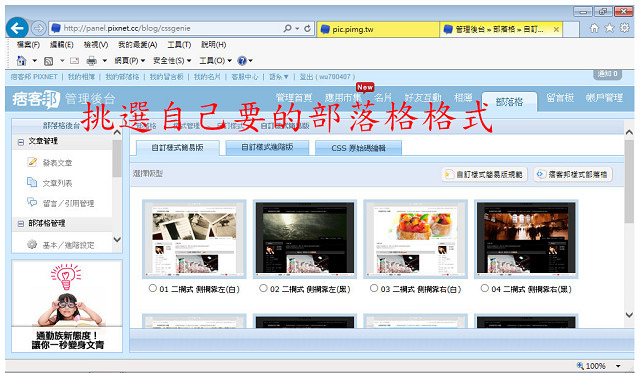Open browser tools gear icon
Image resolution: width=640 pixels, height=373 pixels.
point(624,28)
